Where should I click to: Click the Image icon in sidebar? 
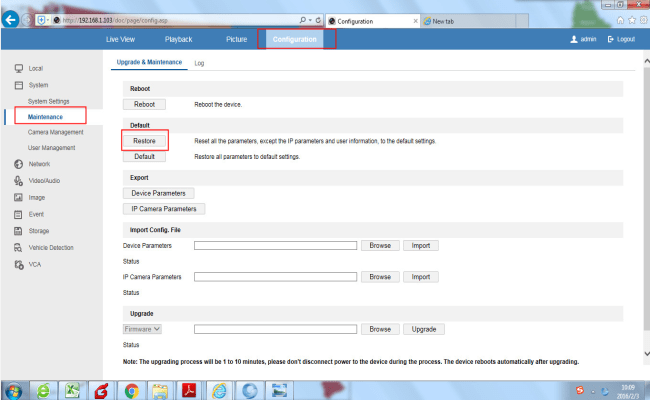[18, 197]
